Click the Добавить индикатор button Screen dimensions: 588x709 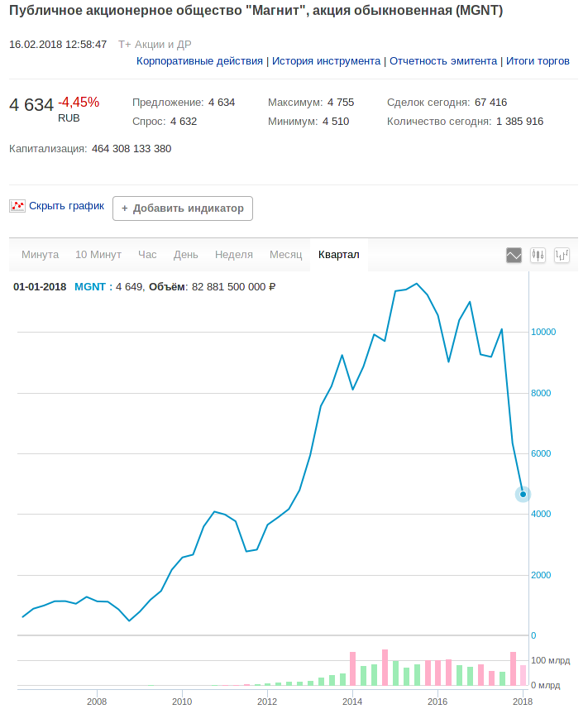click(x=183, y=208)
